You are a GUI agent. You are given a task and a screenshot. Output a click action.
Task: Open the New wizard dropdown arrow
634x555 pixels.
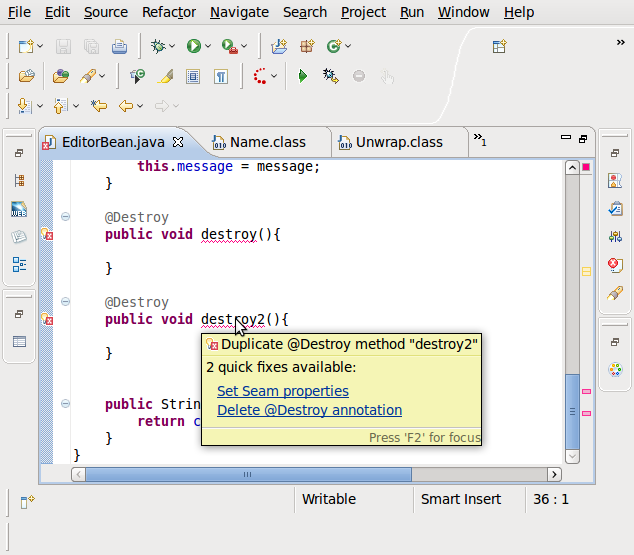40,47
